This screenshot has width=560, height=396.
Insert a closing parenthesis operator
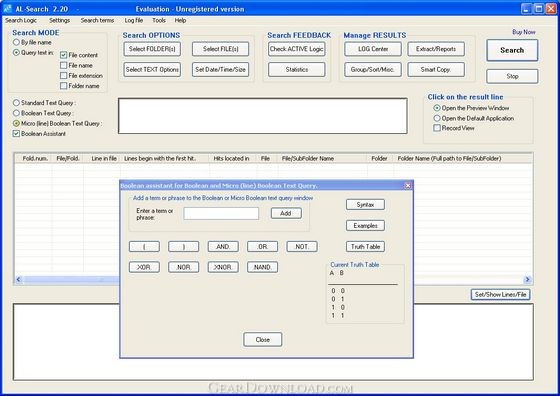click(x=184, y=247)
